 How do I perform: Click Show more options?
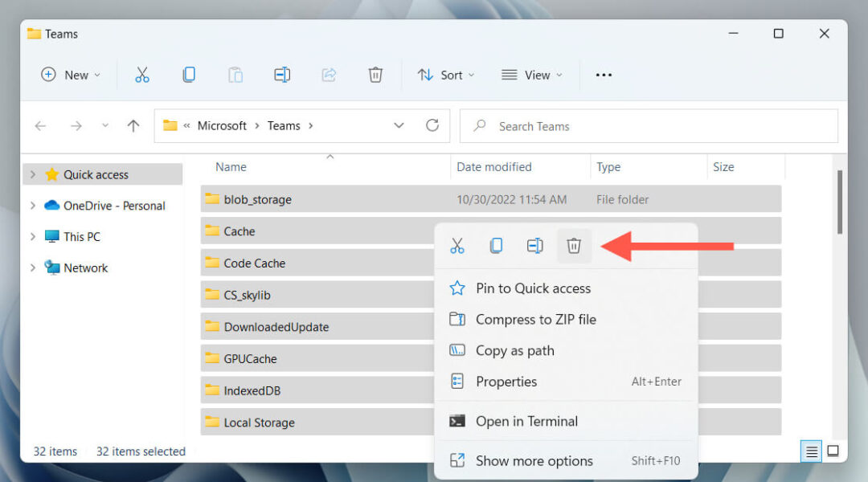click(x=533, y=460)
